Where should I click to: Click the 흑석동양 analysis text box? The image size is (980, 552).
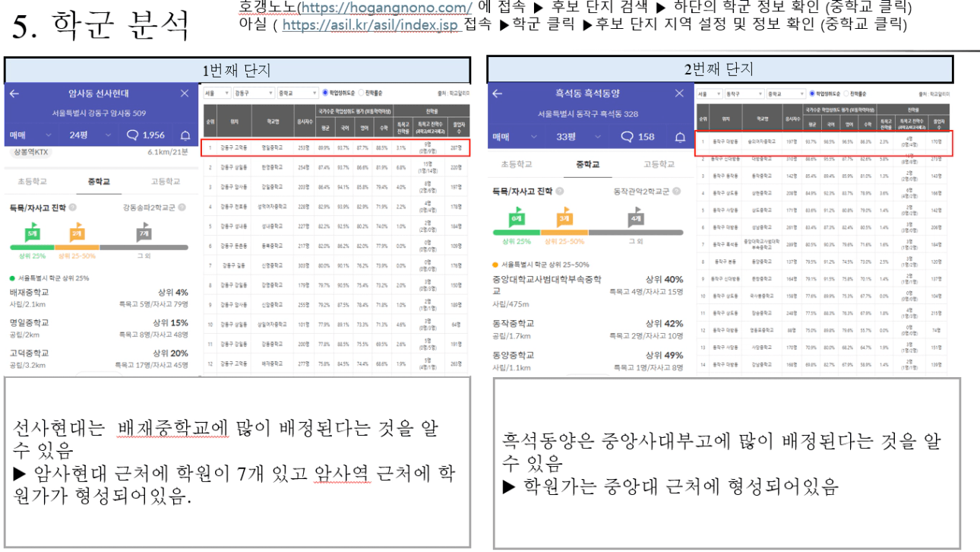tap(727, 464)
